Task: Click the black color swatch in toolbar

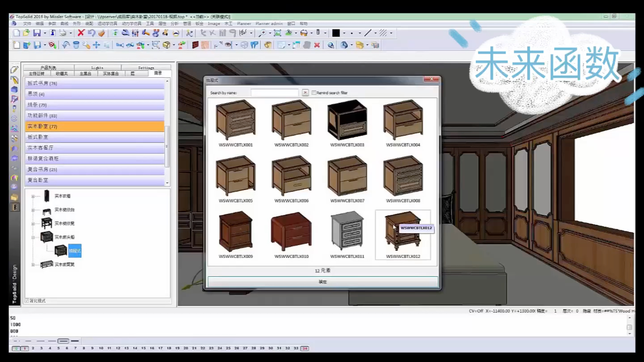Action: (x=336, y=33)
